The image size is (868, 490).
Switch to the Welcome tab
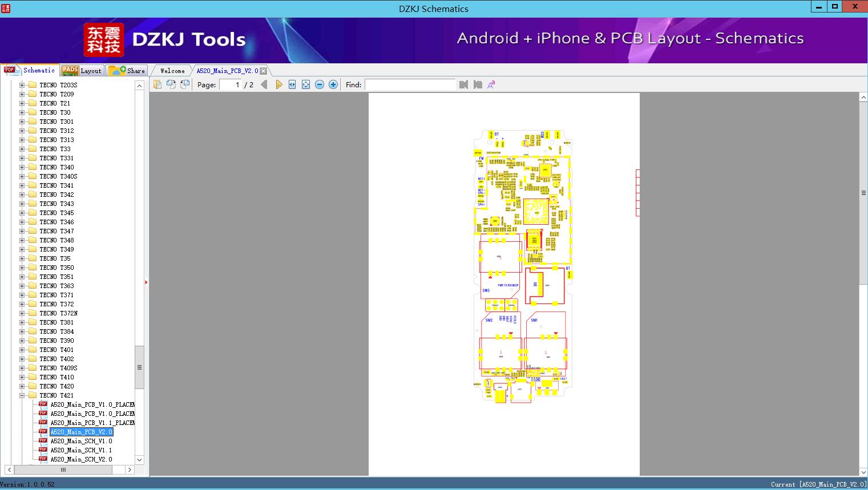click(172, 71)
